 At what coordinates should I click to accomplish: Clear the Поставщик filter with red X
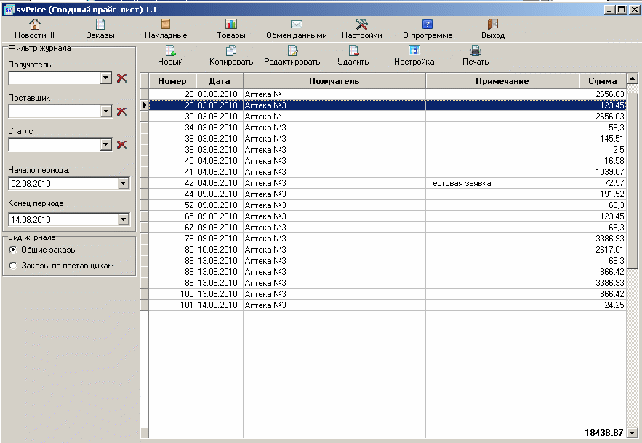click(122, 112)
